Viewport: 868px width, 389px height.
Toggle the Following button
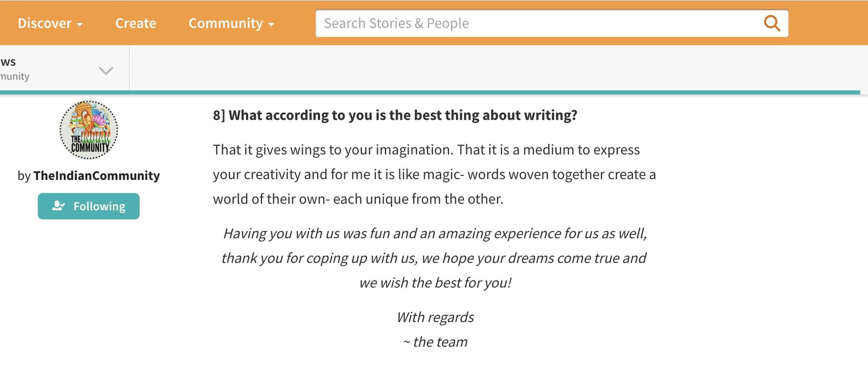(x=89, y=206)
